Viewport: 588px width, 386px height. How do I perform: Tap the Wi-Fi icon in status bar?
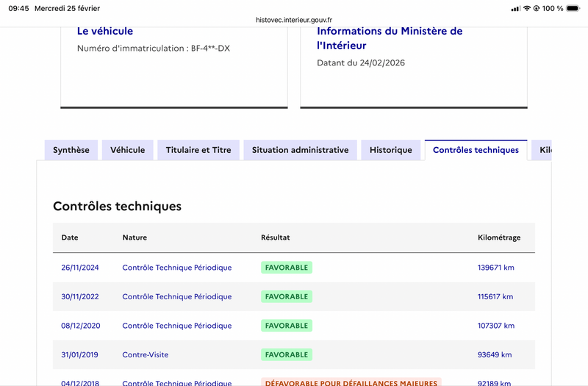[527, 8]
